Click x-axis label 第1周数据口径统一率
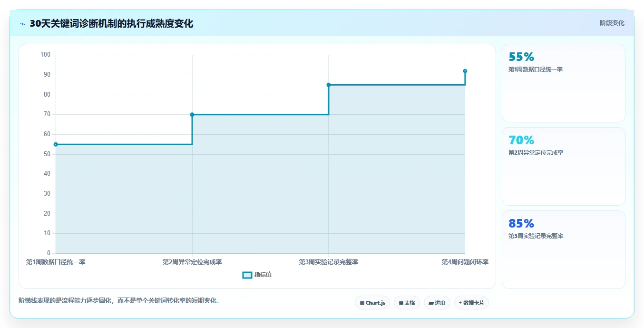The image size is (644, 328). [56, 262]
